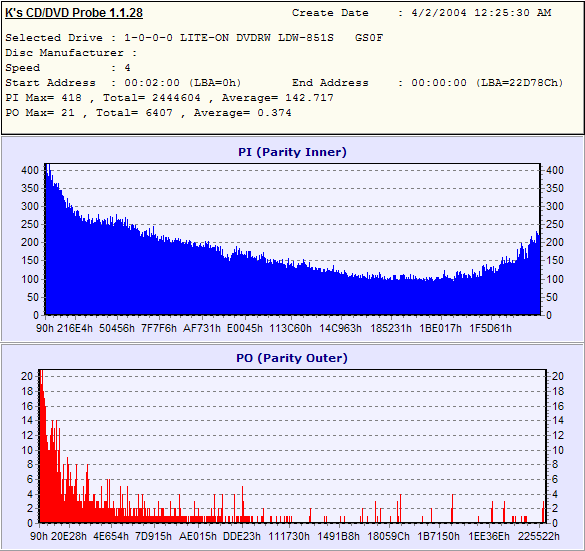Click the 400 label on PI left axis
585x551 pixels.
(30, 170)
